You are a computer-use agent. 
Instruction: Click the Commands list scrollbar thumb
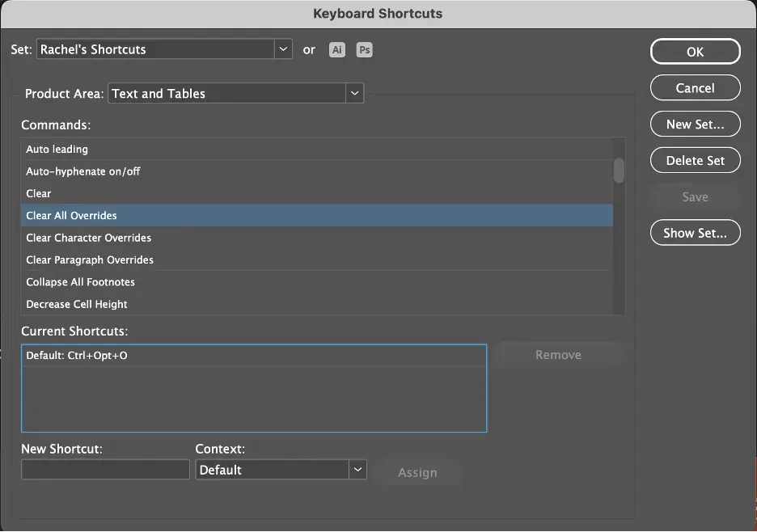619,171
